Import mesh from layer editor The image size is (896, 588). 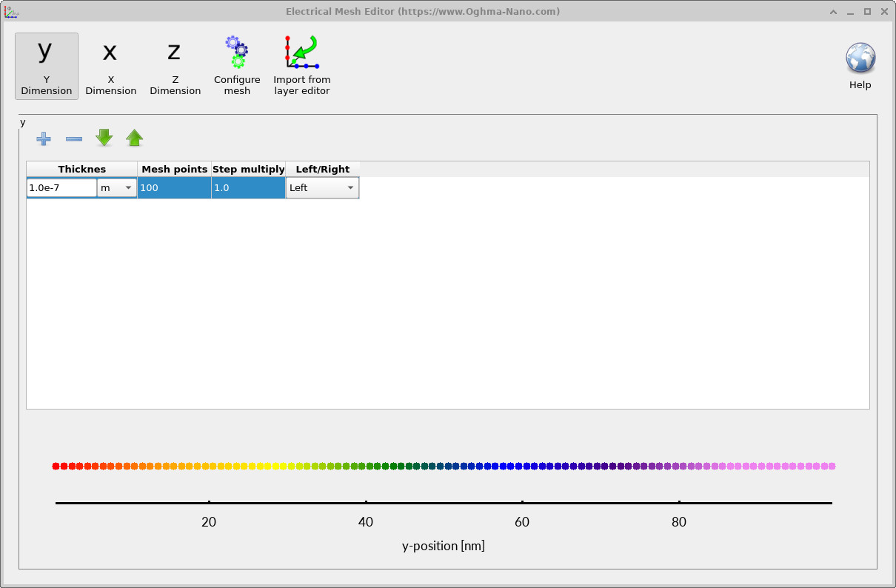tap(302, 66)
